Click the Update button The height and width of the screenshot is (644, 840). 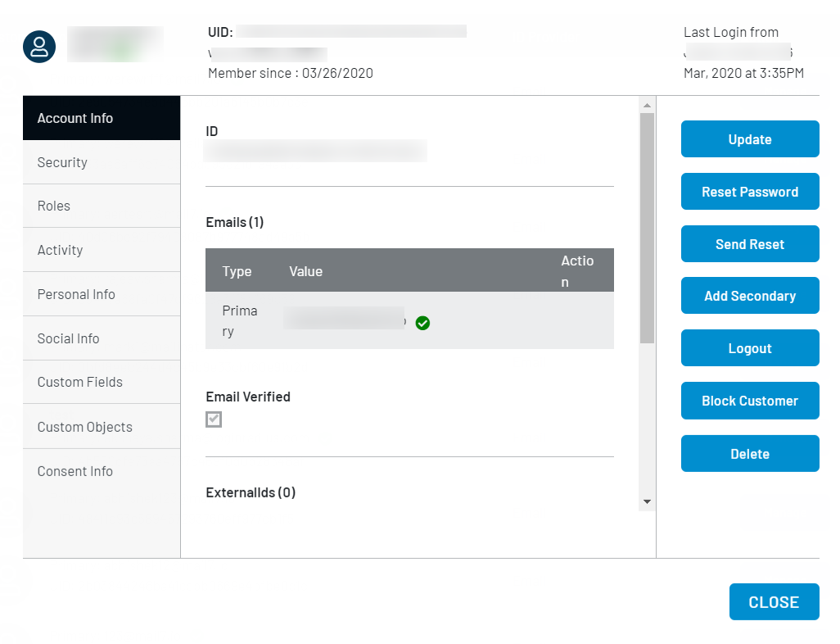tap(749, 138)
